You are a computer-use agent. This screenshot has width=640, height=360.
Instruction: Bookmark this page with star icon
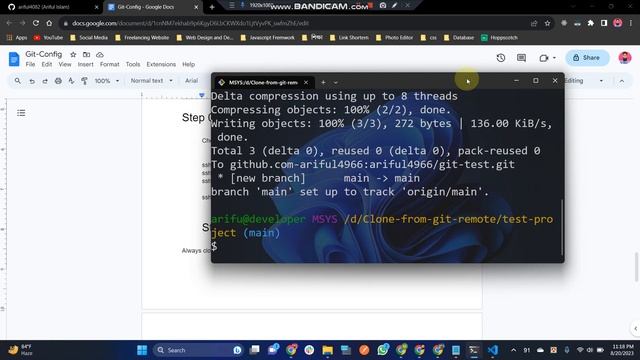pyautogui.click(x=547, y=23)
